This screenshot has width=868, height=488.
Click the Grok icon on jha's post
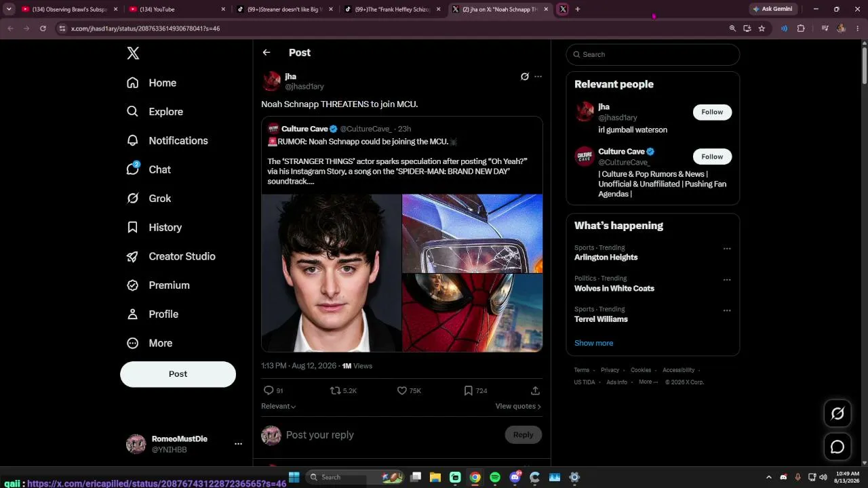click(524, 77)
